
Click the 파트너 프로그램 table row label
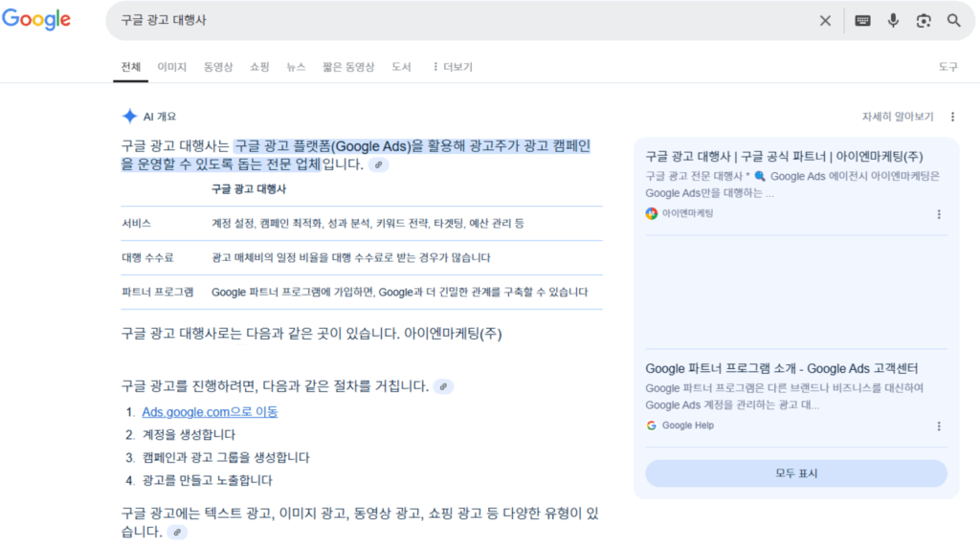pyautogui.click(x=158, y=292)
